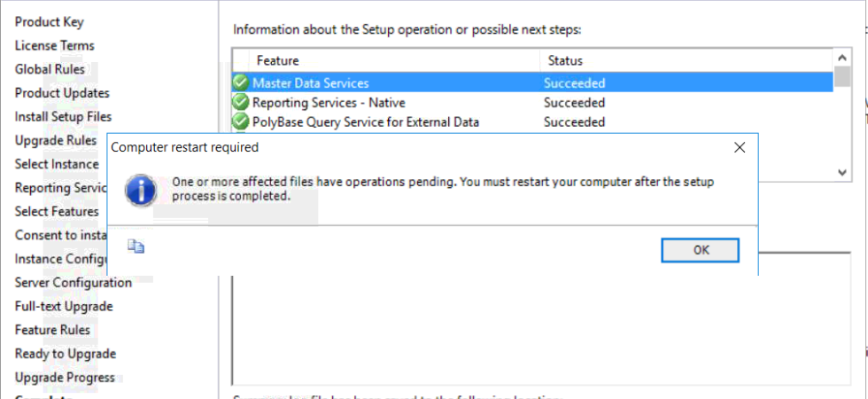Sort by the Status column header
Screen dimensions: 868x399
[565, 60]
